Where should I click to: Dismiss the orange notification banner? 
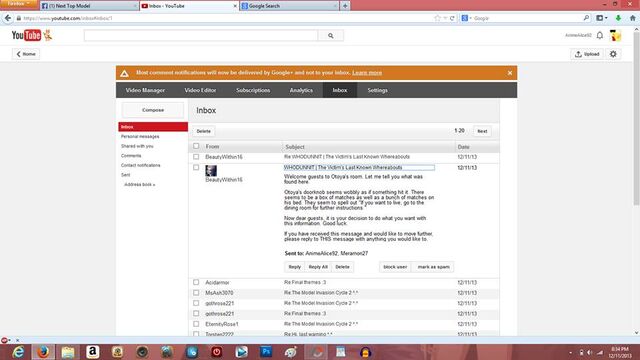click(510, 73)
